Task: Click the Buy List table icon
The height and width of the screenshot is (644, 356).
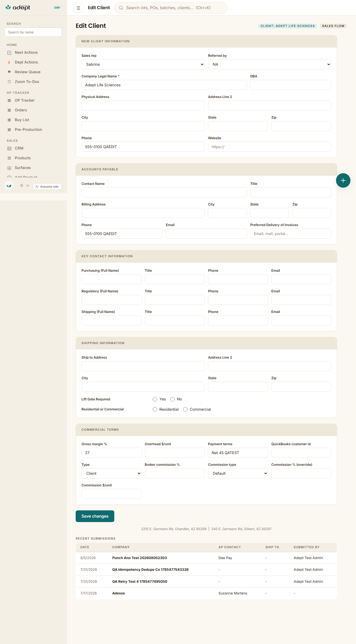Action: [x=9, y=120]
